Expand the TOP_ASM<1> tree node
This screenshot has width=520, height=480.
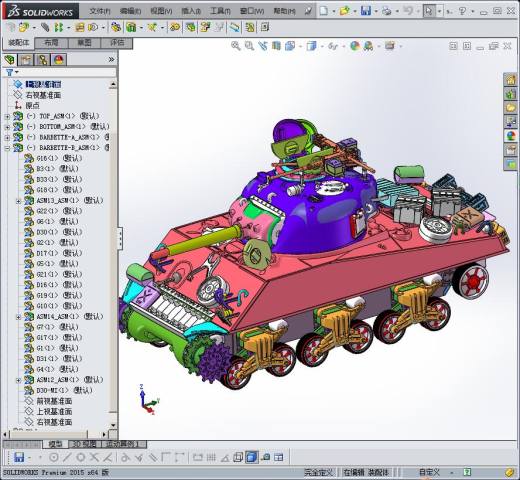tap(7, 116)
